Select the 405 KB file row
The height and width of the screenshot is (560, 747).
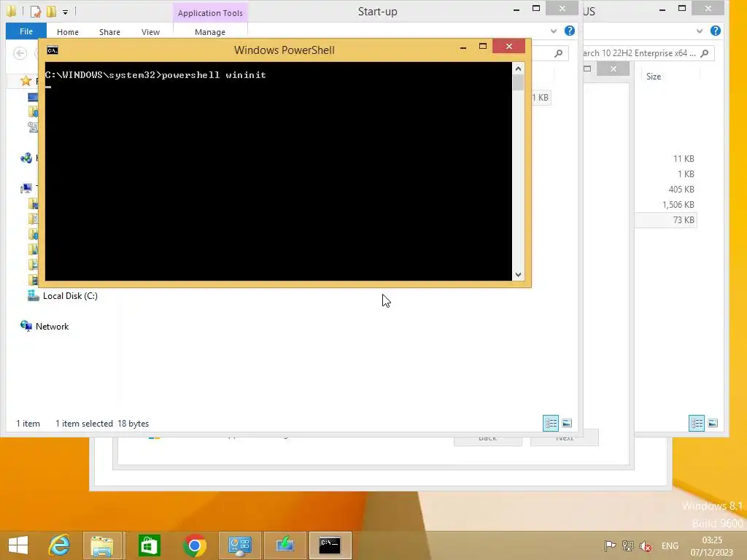(x=666, y=190)
